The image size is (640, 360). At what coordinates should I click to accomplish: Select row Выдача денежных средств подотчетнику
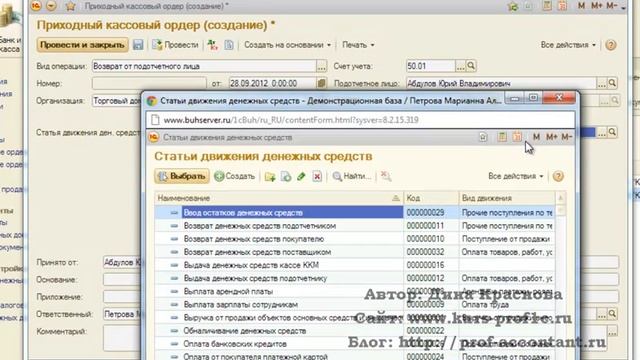[x=355, y=278]
